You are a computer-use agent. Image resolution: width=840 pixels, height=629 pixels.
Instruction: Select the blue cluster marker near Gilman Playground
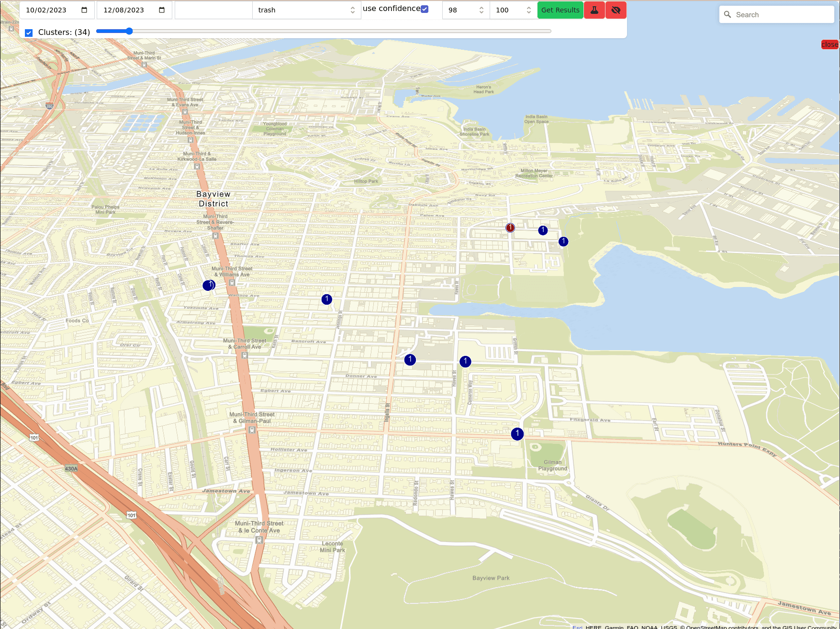click(517, 434)
